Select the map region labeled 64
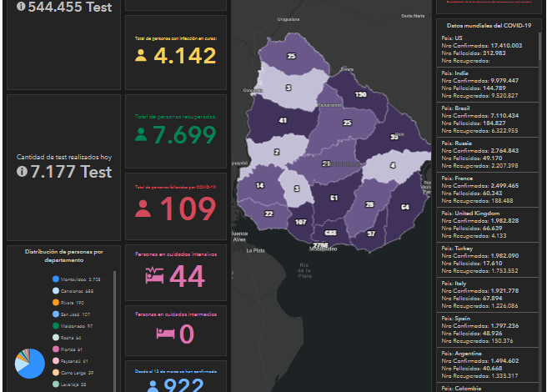 [x=404, y=207]
